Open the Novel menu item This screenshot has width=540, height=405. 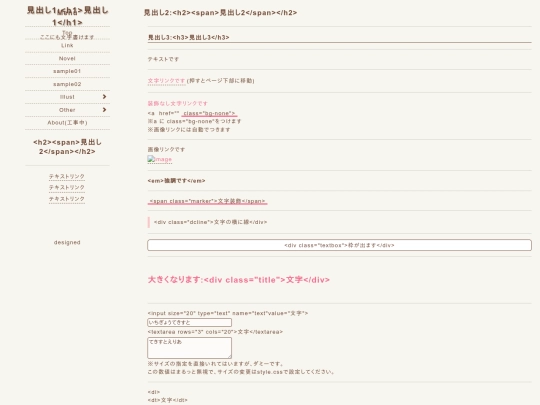[x=67, y=59]
